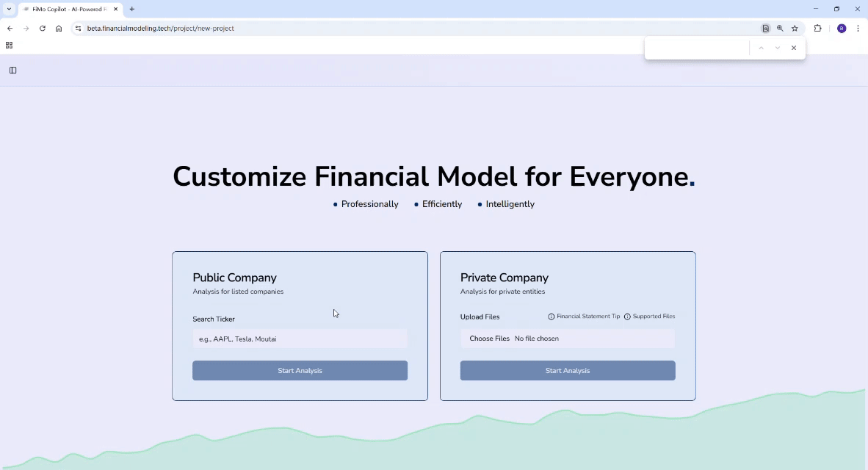The image size is (868, 470).
Task: Open the Extensions puzzle icon
Action: (817, 28)
